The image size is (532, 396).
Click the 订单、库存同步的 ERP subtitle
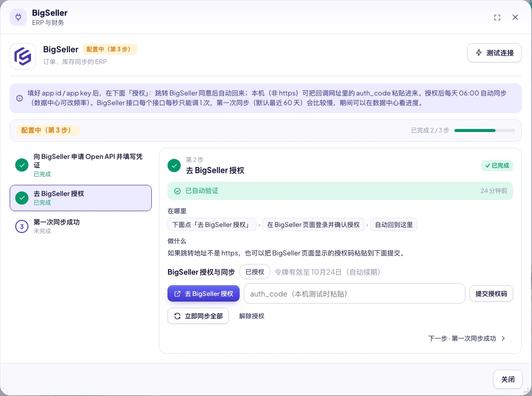tap(75, 62)
